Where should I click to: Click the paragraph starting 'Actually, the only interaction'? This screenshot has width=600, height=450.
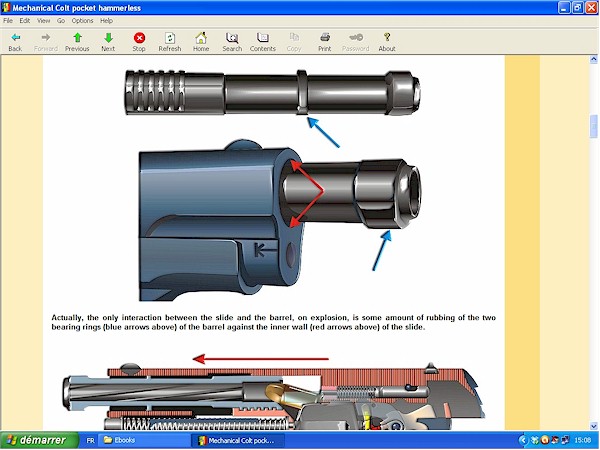(x=274, y=322)
